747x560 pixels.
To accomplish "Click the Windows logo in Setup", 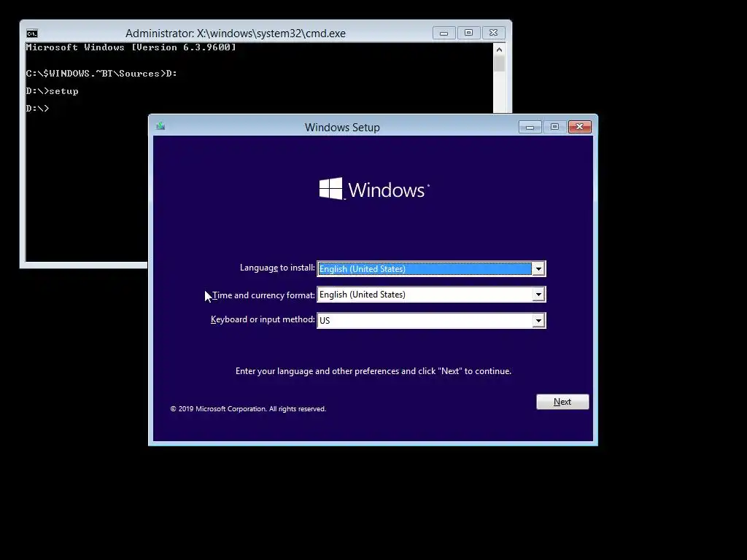I will [374, 189].
